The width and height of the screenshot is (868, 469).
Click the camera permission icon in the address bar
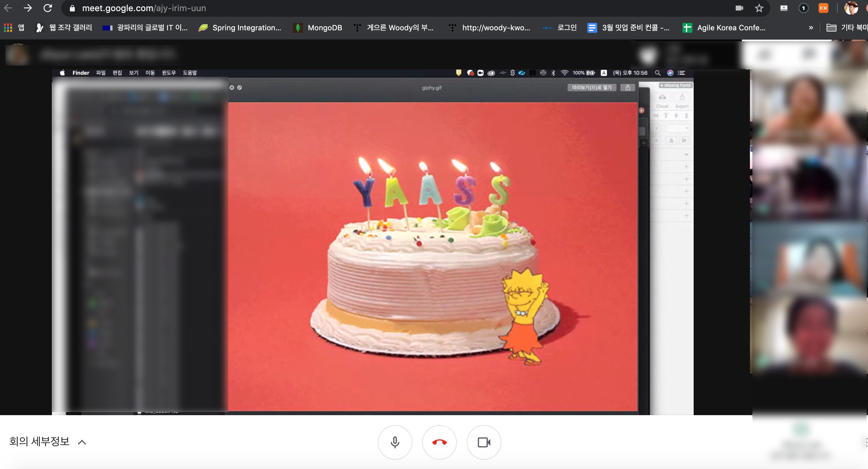pos(739,8)
